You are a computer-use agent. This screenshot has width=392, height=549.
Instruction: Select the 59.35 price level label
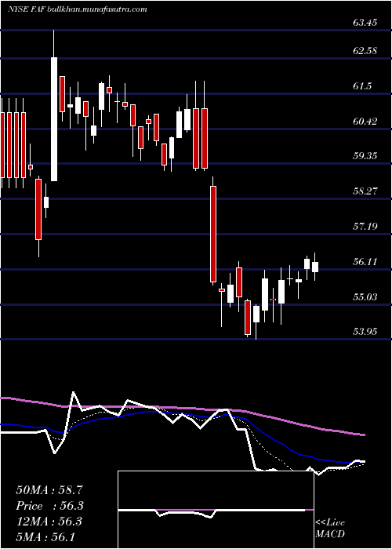tap(365, 156)
